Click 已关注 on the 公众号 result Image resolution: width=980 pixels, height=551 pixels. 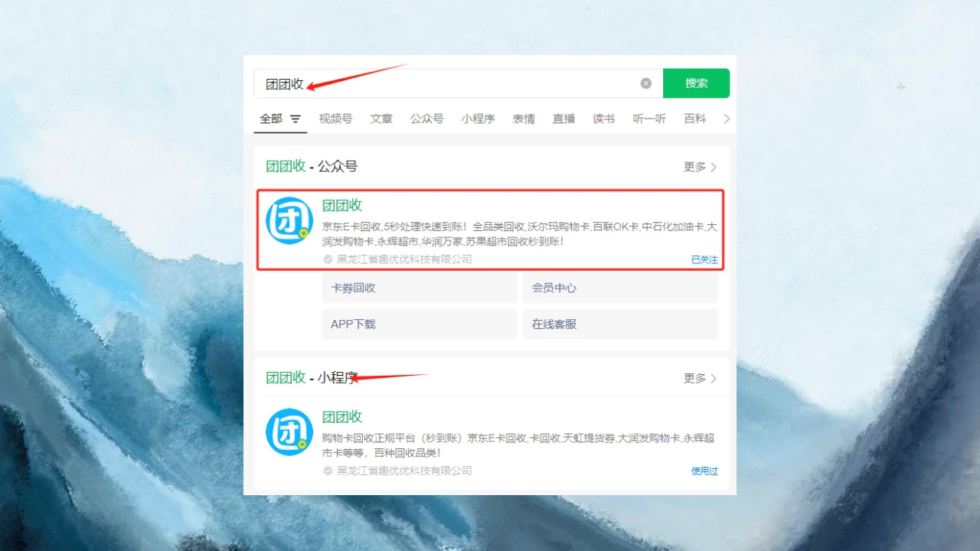(704, 259)
